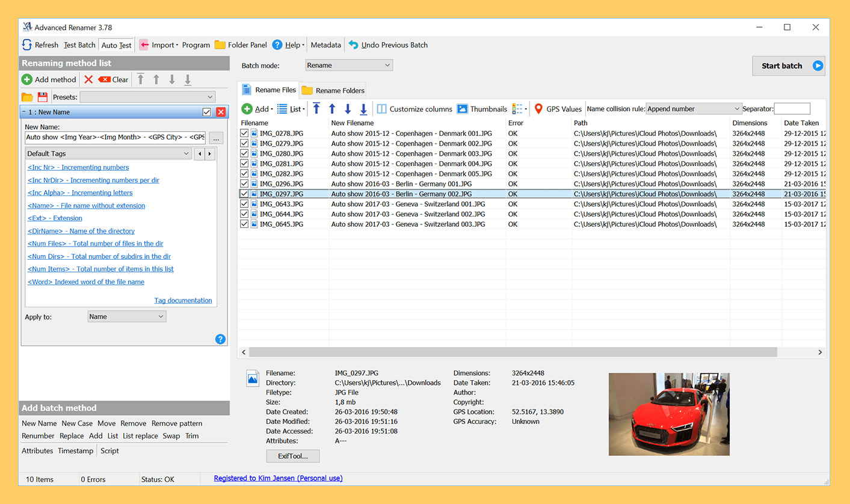
Task: Click the Separator input field
Action: click(792, 109)
